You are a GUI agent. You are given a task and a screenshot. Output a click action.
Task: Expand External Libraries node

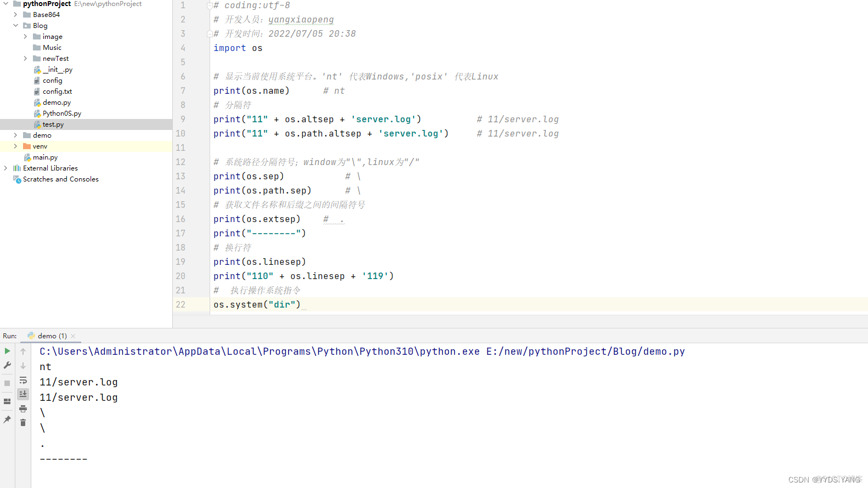pos(5,168)
